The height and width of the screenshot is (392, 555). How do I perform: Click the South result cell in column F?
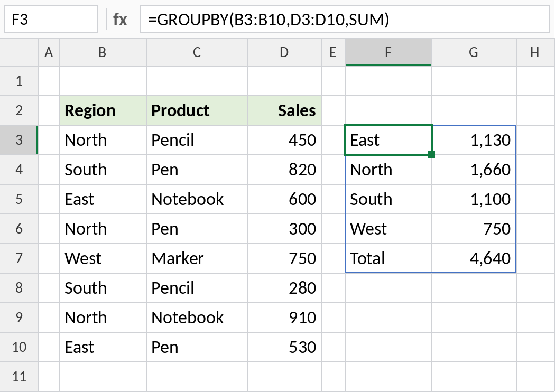click(388, 199)
